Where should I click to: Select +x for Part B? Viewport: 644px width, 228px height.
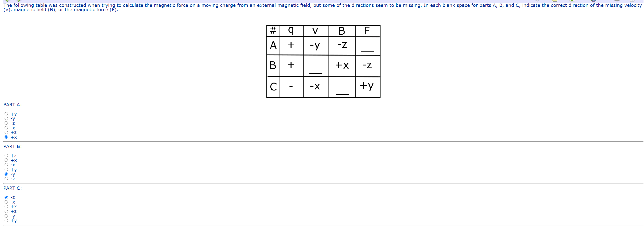[x=6, y=160]
